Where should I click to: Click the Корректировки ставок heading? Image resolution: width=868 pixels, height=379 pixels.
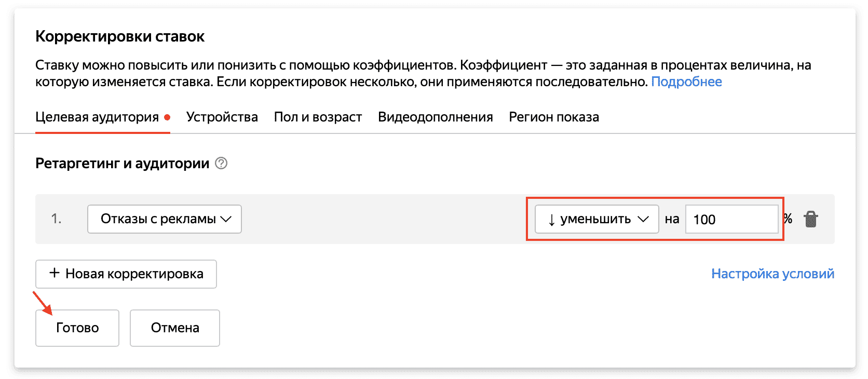[120, 36]
